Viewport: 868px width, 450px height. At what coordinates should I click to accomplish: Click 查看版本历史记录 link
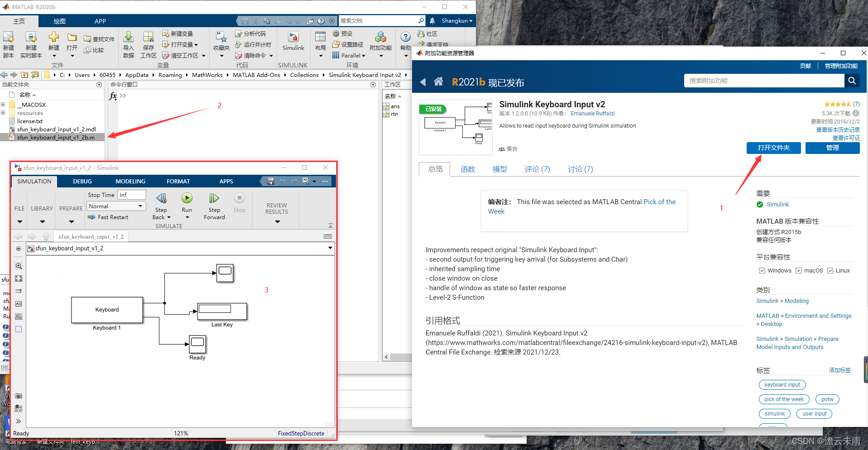(x=838, y=130)
